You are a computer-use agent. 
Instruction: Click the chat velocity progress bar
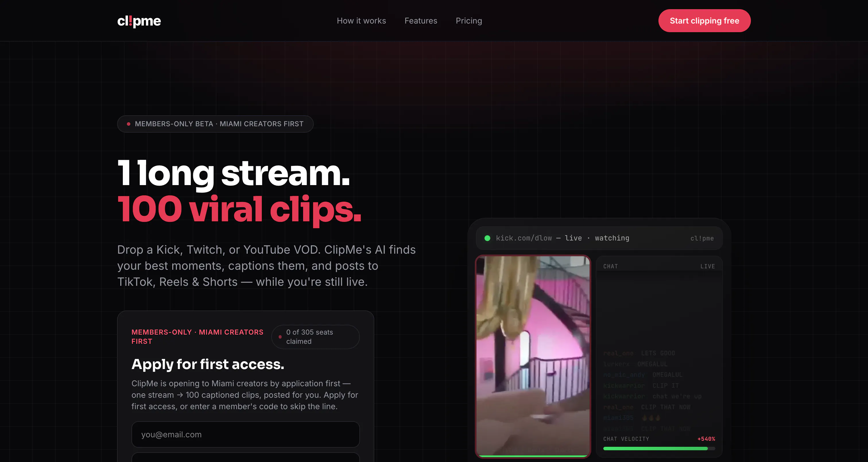tap(659, 449)
